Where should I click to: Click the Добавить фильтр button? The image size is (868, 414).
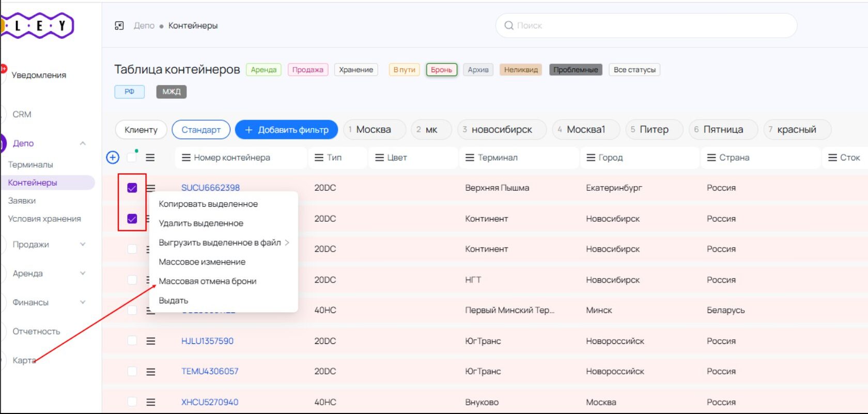pyautogui.click(x=286, y=130)
